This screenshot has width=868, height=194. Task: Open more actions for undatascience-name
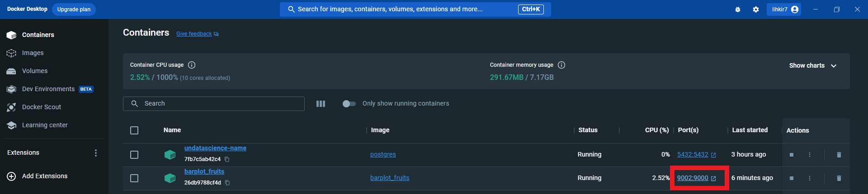(x=810, y=155)
